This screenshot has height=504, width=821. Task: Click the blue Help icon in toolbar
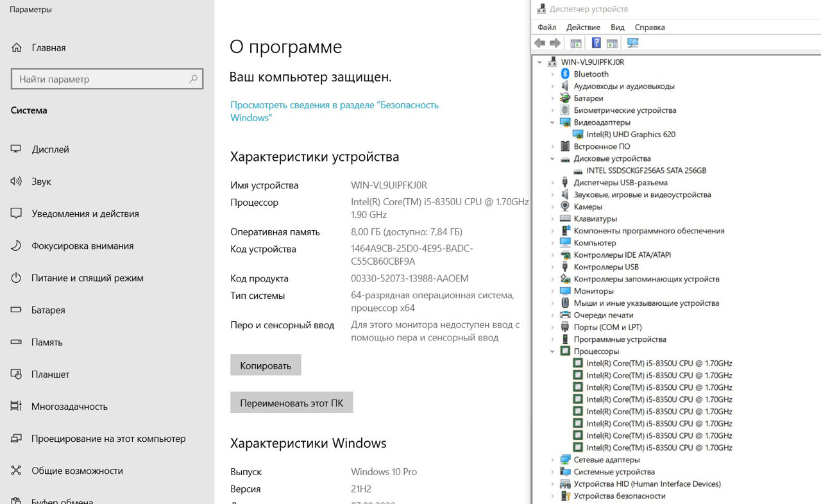pyautogui.click(x=596, y=43)
